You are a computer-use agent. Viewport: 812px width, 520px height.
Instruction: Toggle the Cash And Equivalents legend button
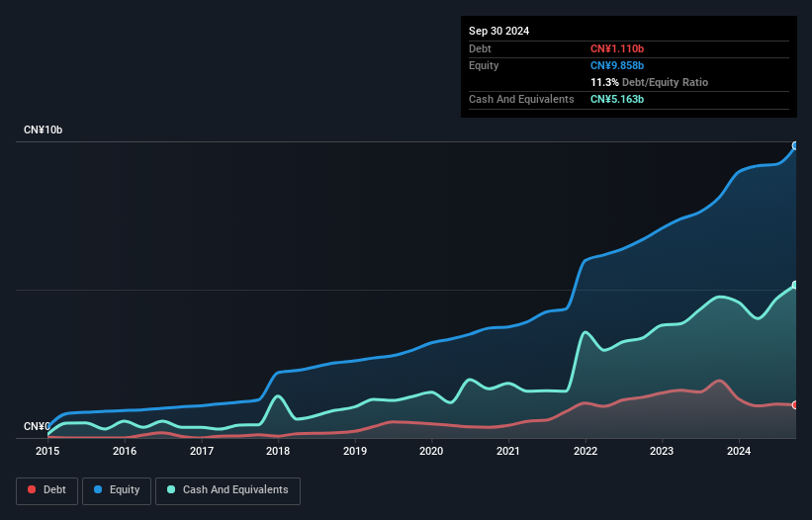point(227,490)
